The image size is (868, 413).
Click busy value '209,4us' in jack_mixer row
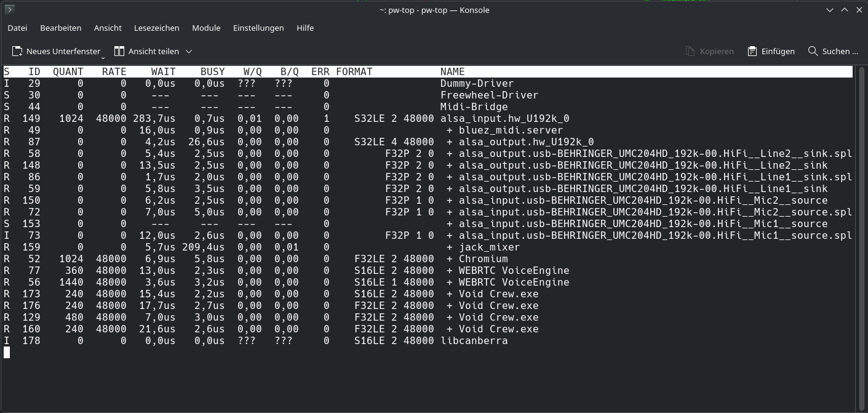tap(204, 247)
